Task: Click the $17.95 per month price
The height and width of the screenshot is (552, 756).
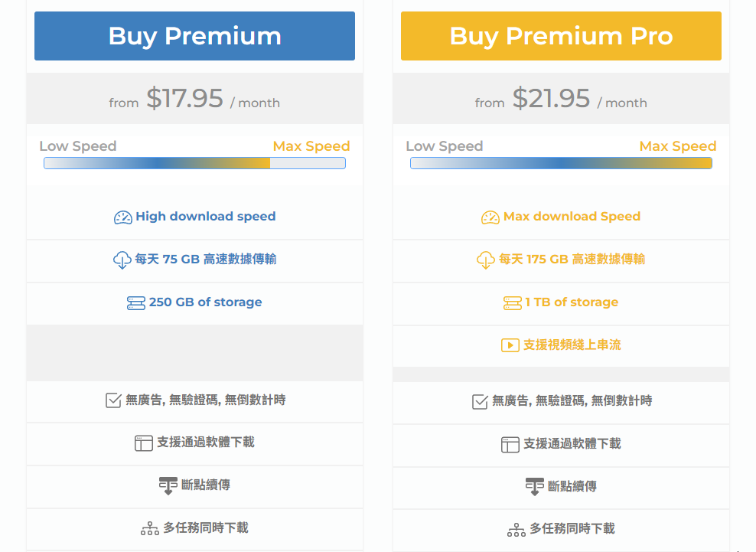Action: point(185,99)
